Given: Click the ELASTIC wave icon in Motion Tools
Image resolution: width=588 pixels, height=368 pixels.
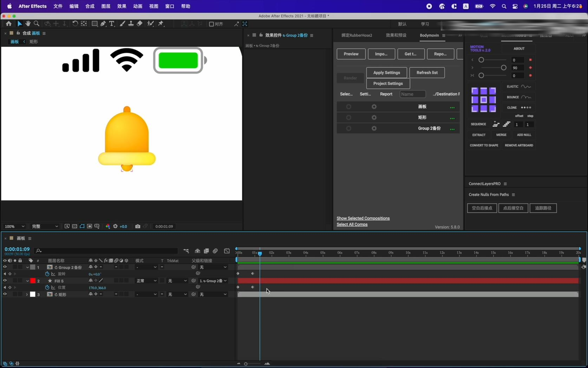Looking at the screenshot, I should pos(526,86).
